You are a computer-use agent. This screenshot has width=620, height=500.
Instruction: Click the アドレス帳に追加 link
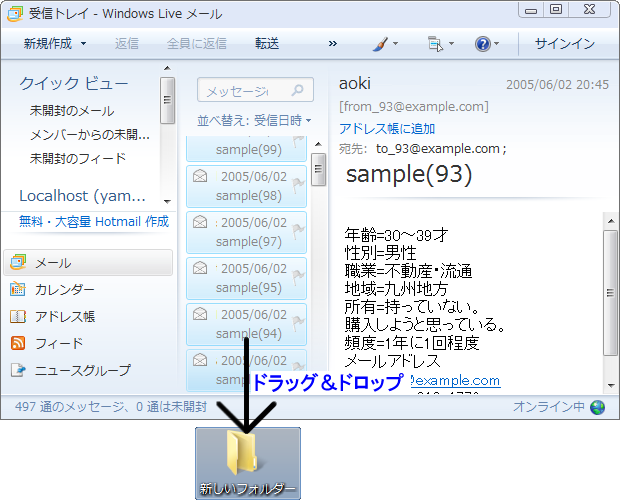386,128
